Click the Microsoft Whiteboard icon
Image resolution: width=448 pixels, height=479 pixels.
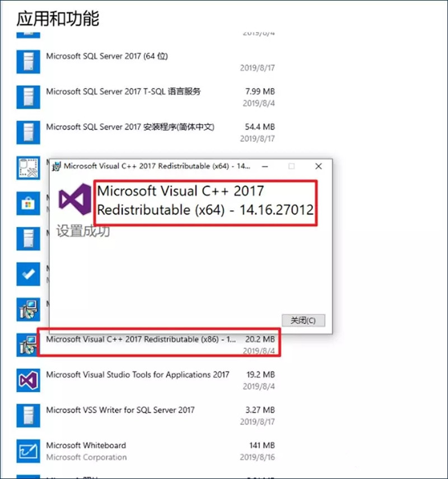[28, 451]
